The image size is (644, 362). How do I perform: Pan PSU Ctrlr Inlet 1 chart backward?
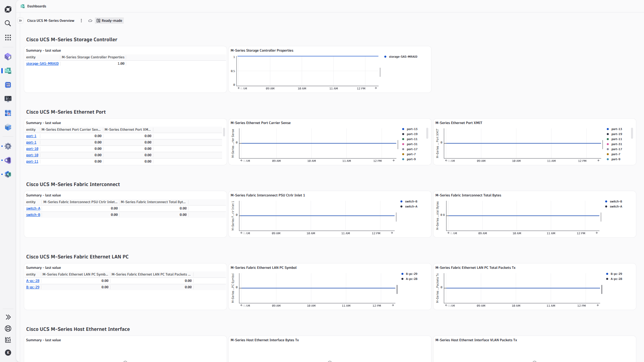(241, 233)
